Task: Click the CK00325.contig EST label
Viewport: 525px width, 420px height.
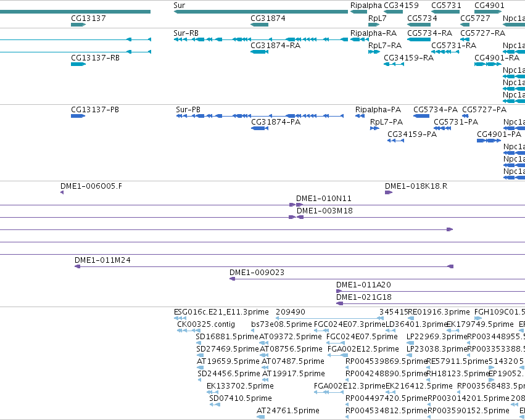Action: point(206,324)
